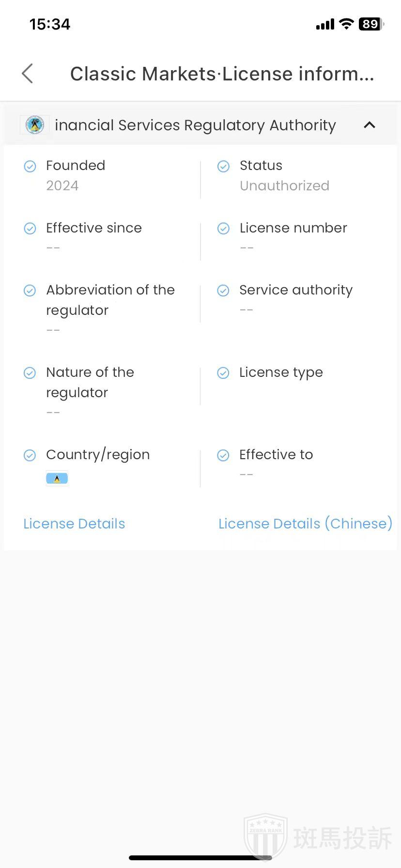This screenshot has height=868, width=401.
Task: Collapse the Financial Services Regulatory Authority section
Action: click(370, 125)
